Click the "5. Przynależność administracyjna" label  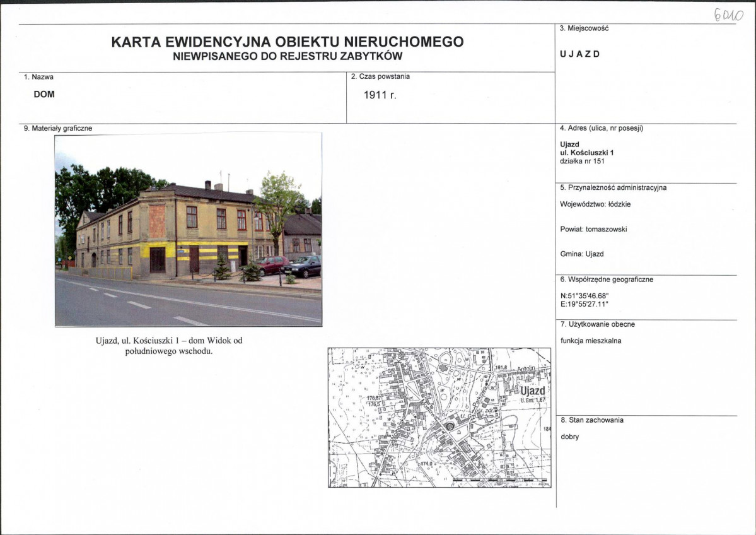(x=614, y=187)
